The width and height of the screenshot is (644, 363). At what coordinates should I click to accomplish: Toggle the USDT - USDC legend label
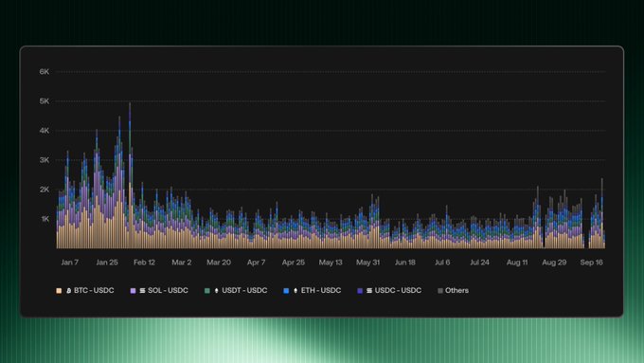[244, 291]
